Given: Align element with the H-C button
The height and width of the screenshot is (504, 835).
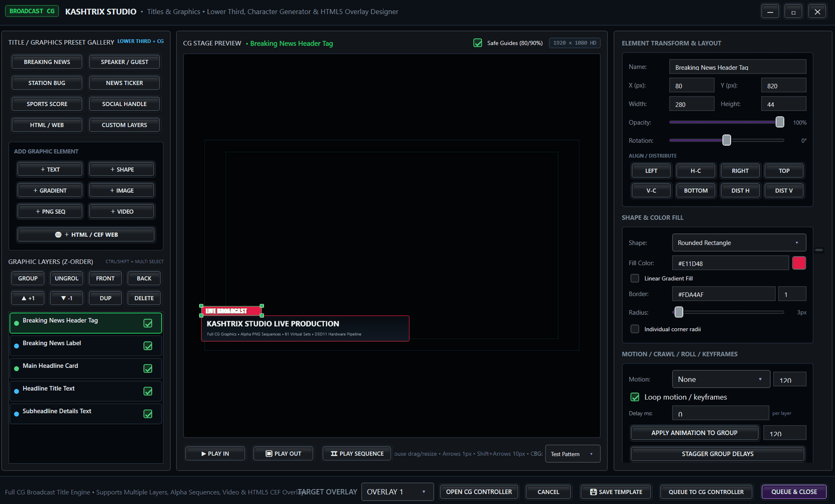Looking at the screenshot, I should 695,171.
